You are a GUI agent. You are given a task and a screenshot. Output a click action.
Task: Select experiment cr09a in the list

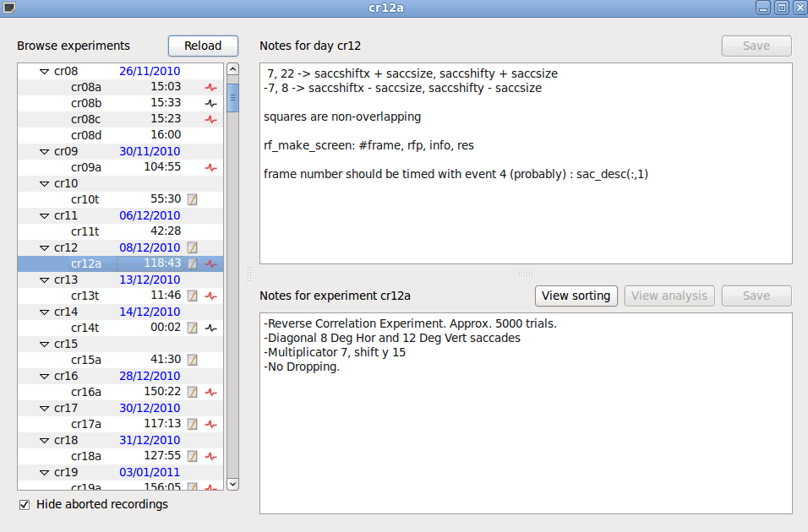click(85, 167)
